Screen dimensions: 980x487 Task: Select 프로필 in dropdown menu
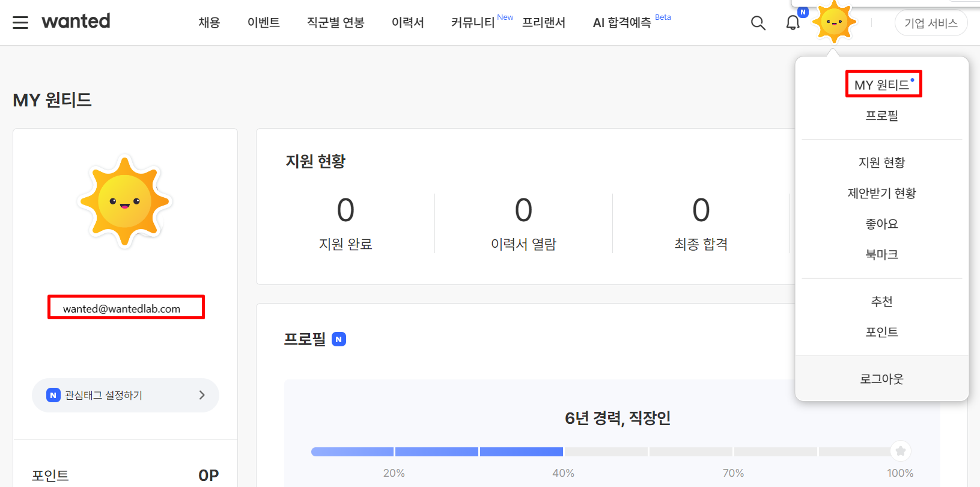(x=882, y=115)
